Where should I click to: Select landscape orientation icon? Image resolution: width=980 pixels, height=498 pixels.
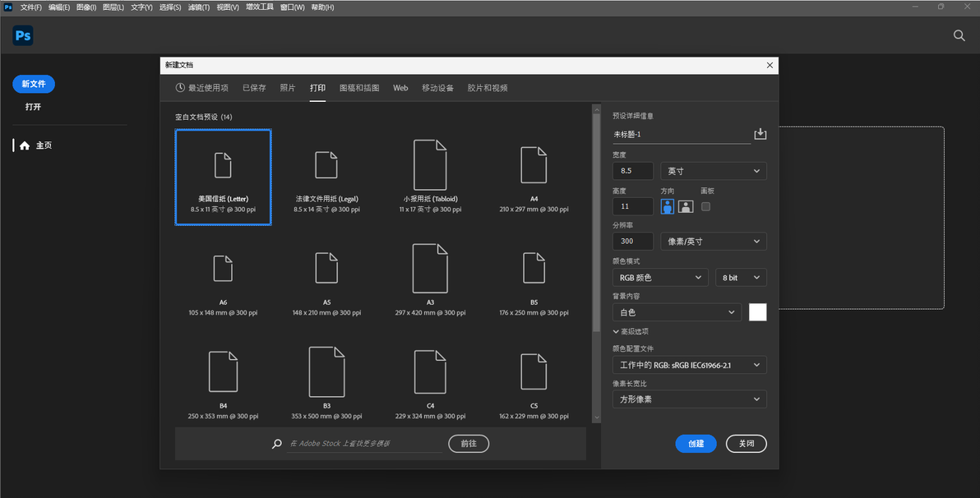(686, 207)
